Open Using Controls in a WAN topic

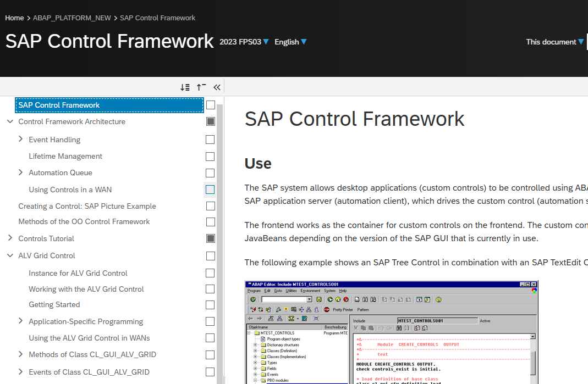(70, 190)
